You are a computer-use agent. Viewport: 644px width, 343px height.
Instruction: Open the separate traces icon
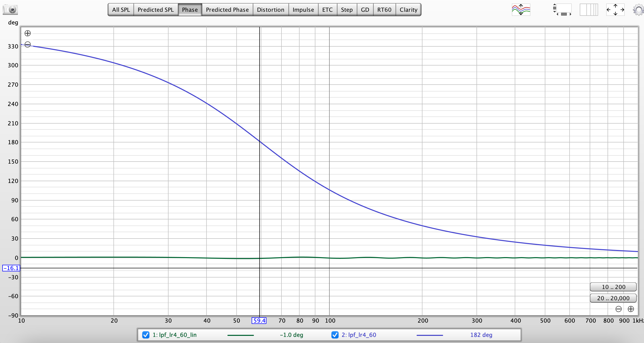(521, 10)
